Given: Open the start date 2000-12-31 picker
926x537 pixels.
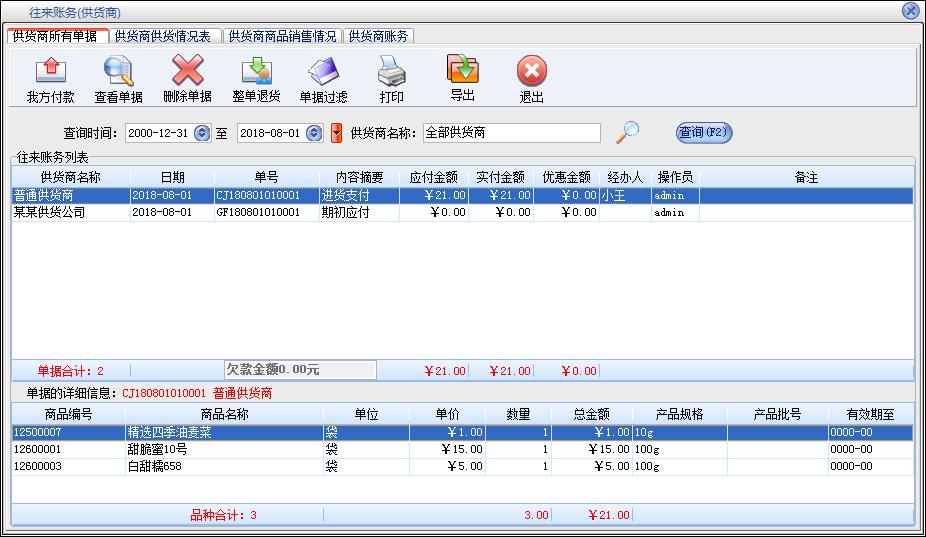Looking at the screenshot, I should [x=202, y=133].
